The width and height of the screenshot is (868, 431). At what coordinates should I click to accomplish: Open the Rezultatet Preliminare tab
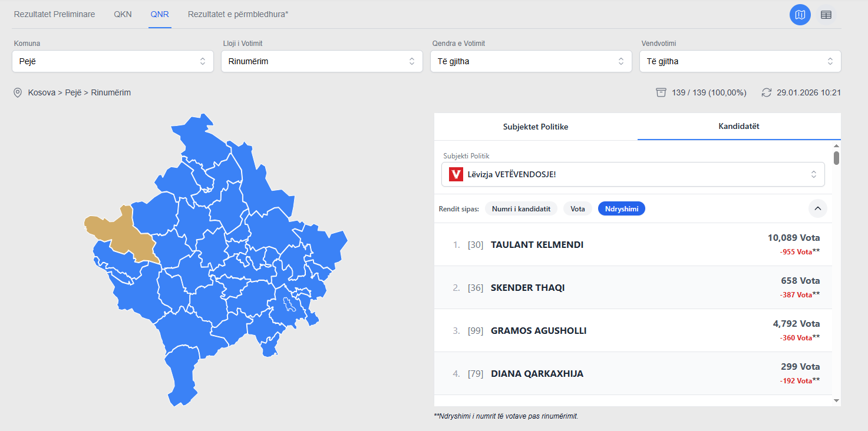54,14
